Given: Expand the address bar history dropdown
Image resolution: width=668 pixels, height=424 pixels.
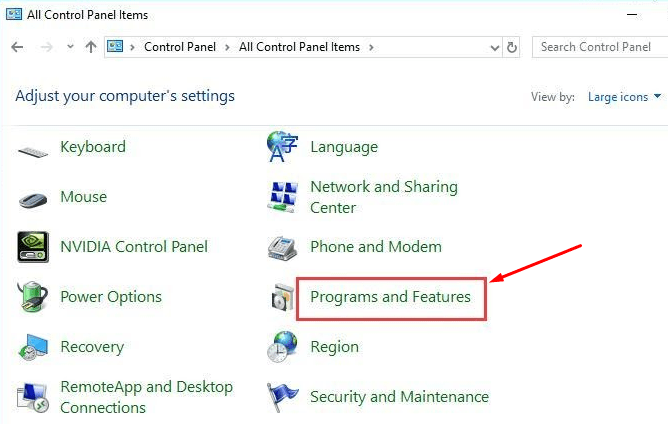Looking at the screenshot, I should pyautogui.click(x=495, y=47).
